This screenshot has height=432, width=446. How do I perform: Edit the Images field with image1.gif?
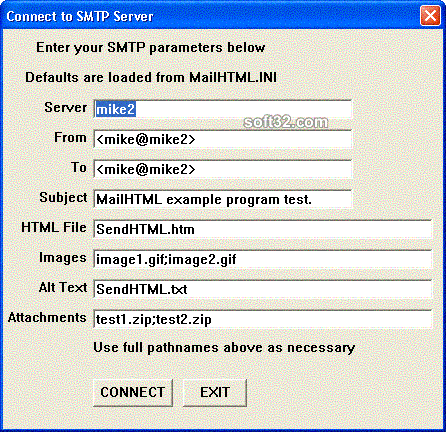[x=263, y=259]
